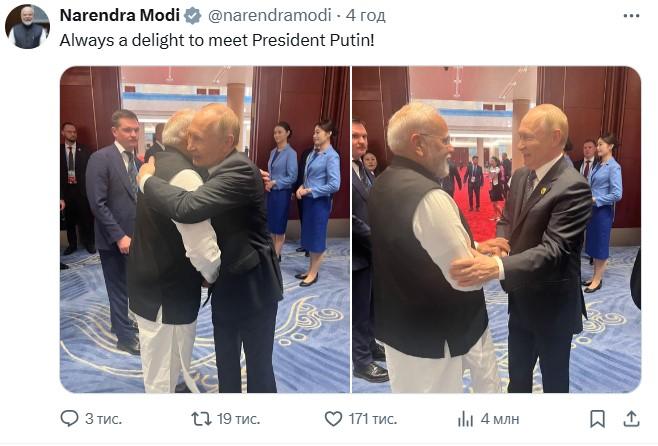658x446 pixels.
Task: Click the tweet text about President Putin
Action: [217, 40]
